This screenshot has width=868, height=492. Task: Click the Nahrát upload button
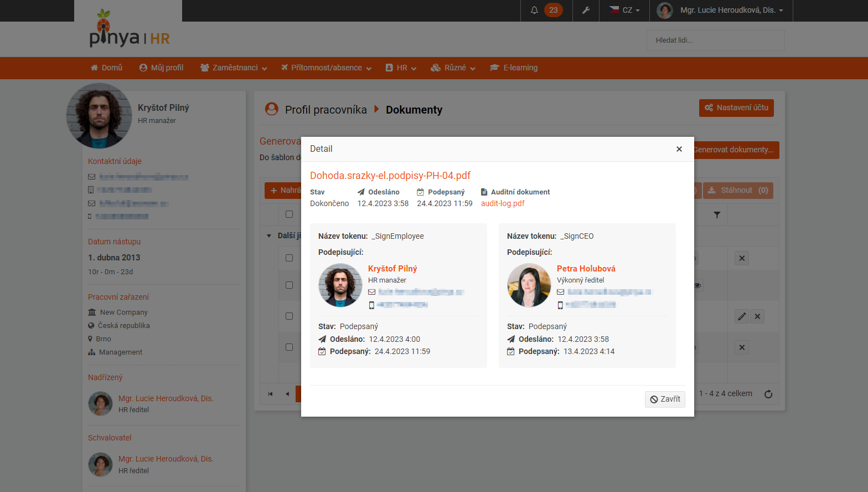point(283,191)
